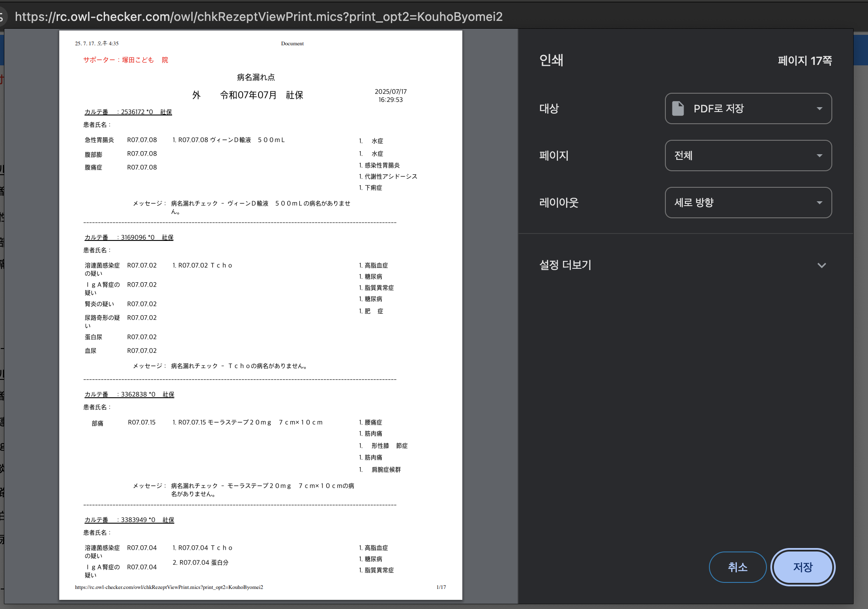Click the 레이아웃 label
Screen dimensions: 868x609
(x=559, y=203)
